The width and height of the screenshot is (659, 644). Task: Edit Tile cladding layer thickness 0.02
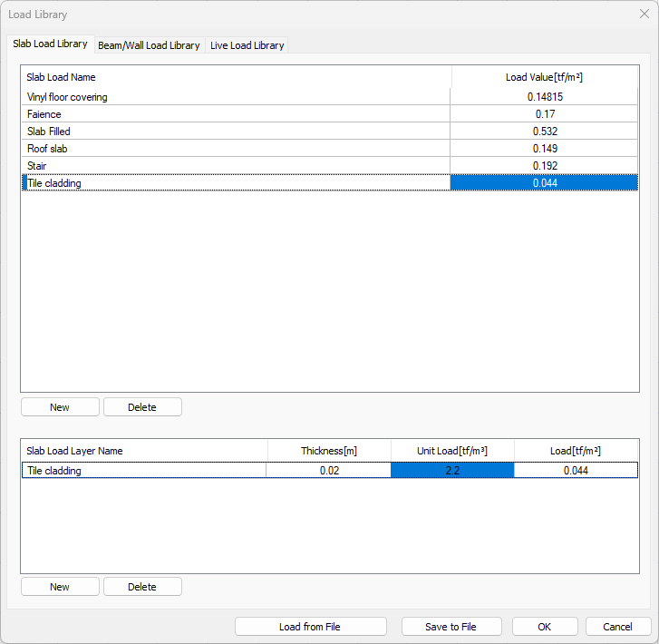tap(329, 471)
